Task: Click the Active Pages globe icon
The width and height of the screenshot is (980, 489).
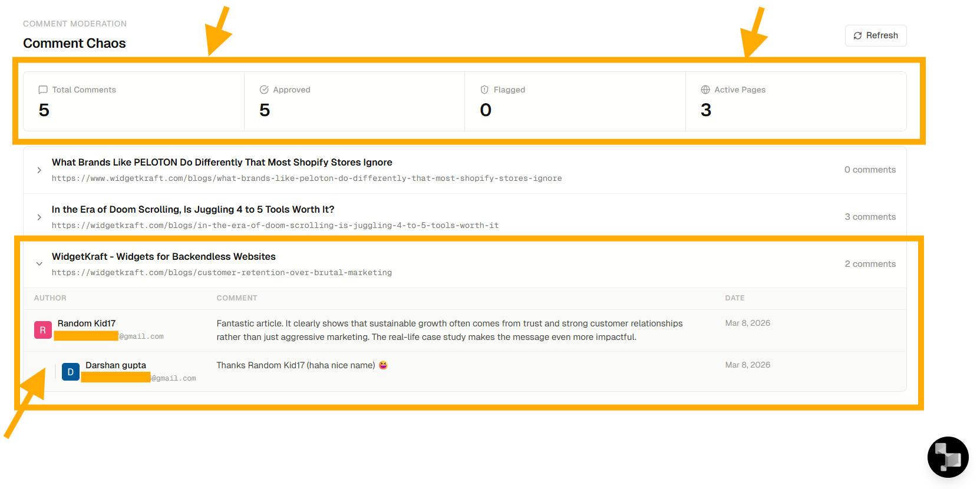Action: [x=705, y=90]
